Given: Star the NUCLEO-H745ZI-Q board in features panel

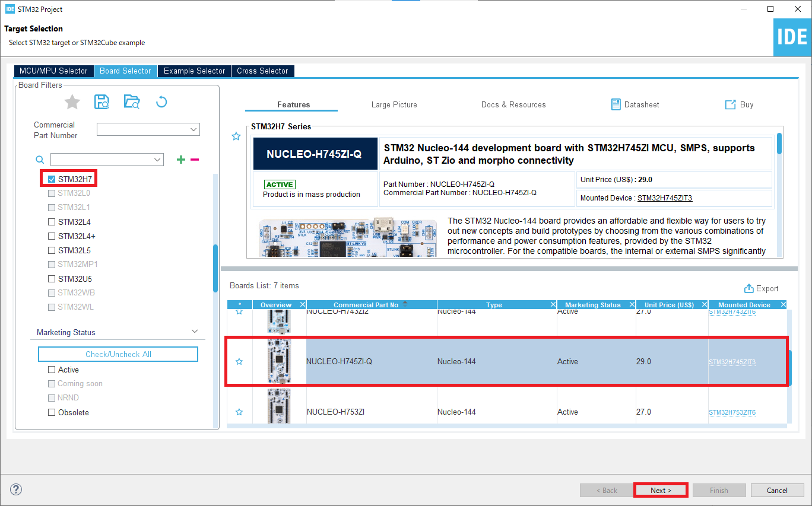Looking at the screenshot, I should tap(236, 136).
